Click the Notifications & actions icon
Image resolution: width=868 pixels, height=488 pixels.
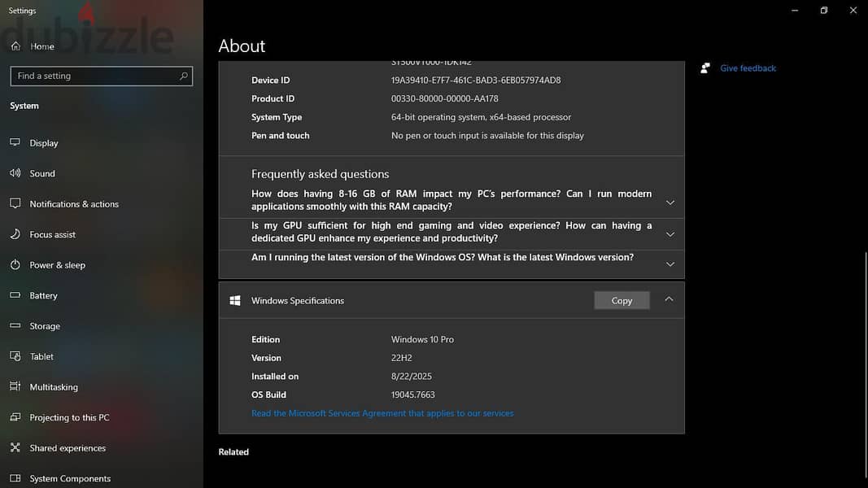tap(15, 203)
